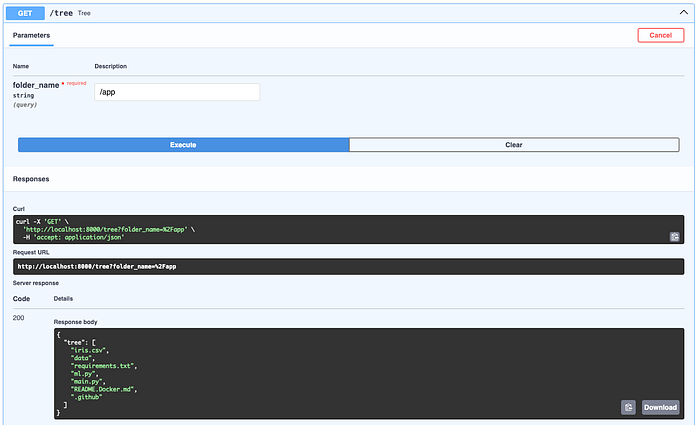700x425 pixels.
Task: Download the response body
Action: point(660,407)
